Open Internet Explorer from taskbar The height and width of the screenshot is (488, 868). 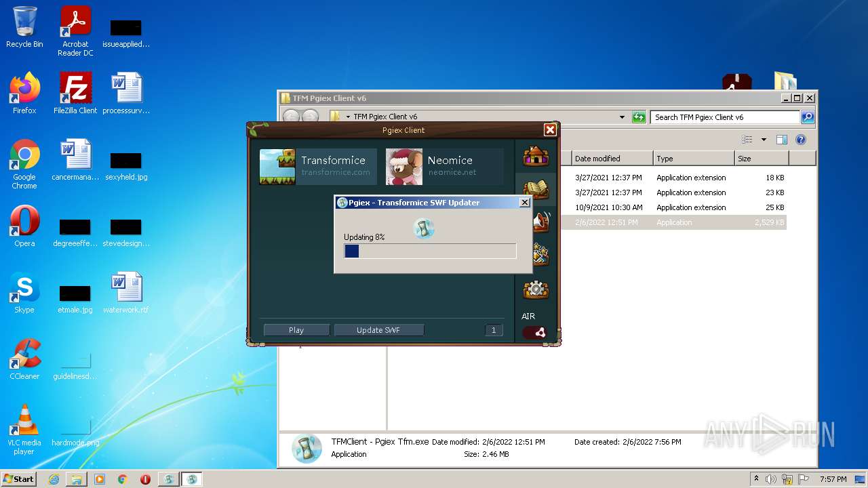point(54,479)
